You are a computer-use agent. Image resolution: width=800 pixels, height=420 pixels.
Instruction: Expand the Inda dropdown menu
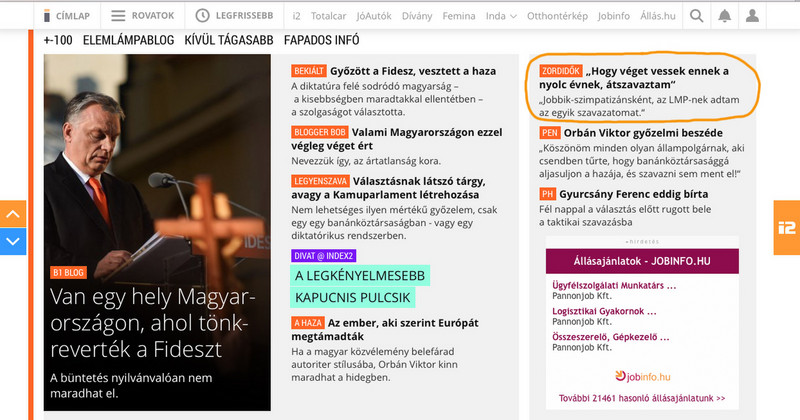tap(501, 16)
